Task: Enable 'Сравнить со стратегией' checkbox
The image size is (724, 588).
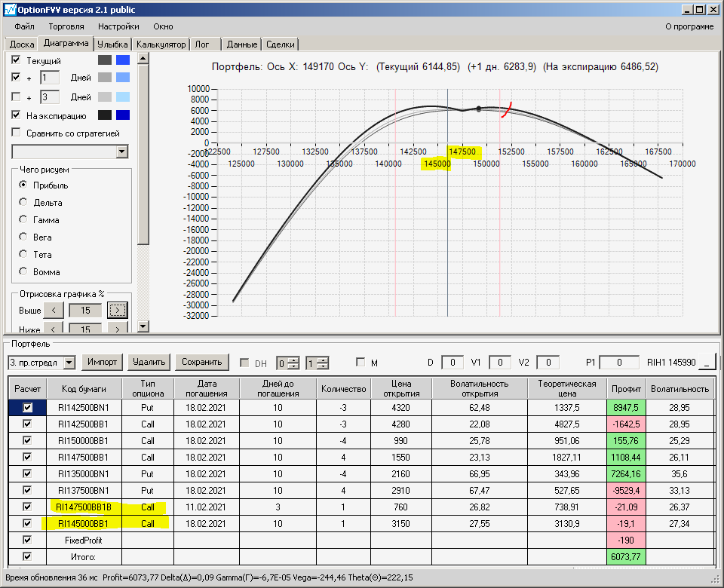Action: pyautogui.click(x=17, y=133)
